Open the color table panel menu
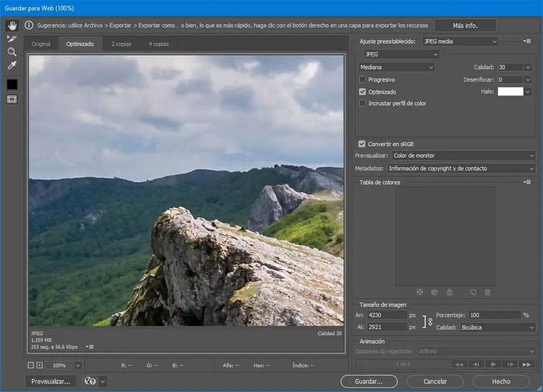 click(527, 182)
